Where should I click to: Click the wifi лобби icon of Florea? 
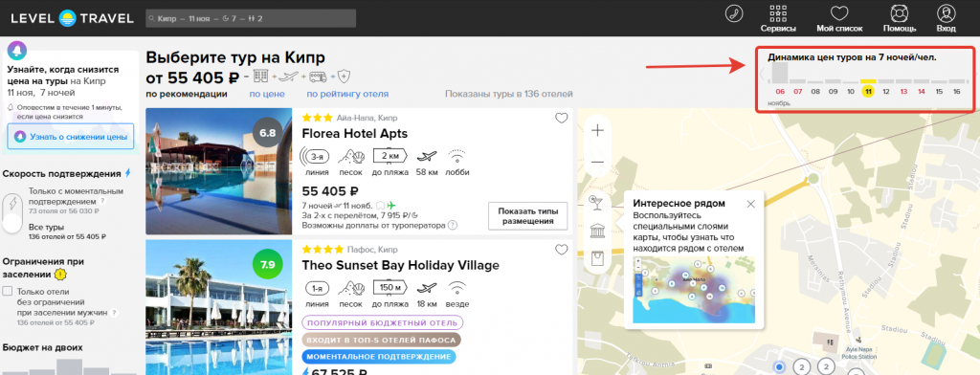click(x=457, y=156)
